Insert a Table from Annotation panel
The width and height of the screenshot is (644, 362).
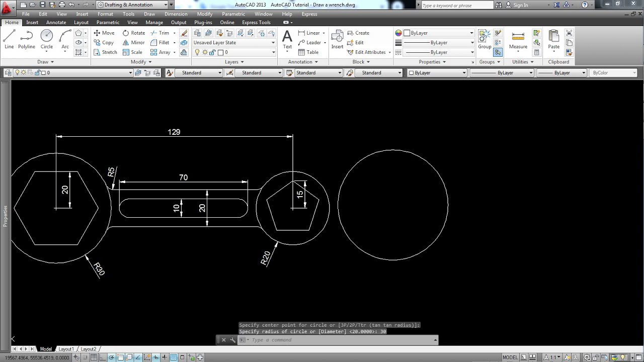click(308, 52)
